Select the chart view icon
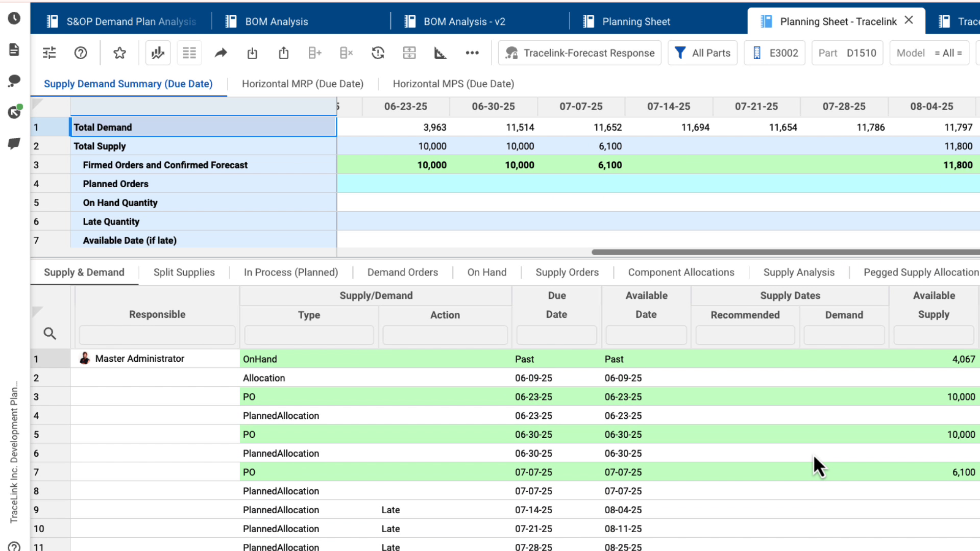 point(158,53)
